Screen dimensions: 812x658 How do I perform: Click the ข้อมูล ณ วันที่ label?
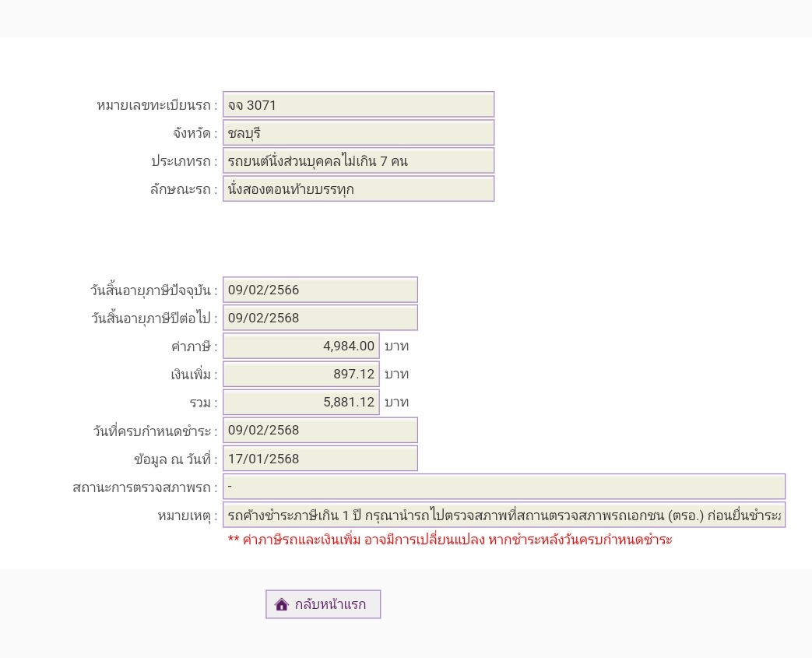coord(175,459)
